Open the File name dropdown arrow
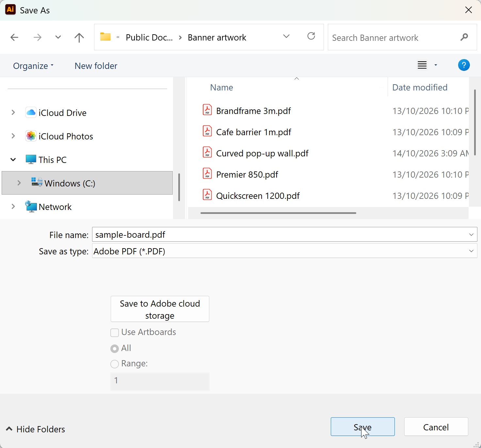Image resolution: width=481 pixels, height=448 pixels. click(471, 235)
